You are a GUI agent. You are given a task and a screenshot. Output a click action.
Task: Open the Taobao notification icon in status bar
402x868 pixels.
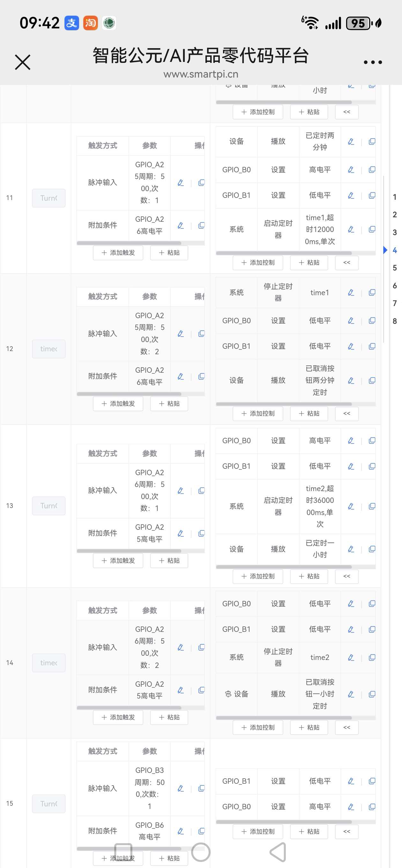click(90, 23)
